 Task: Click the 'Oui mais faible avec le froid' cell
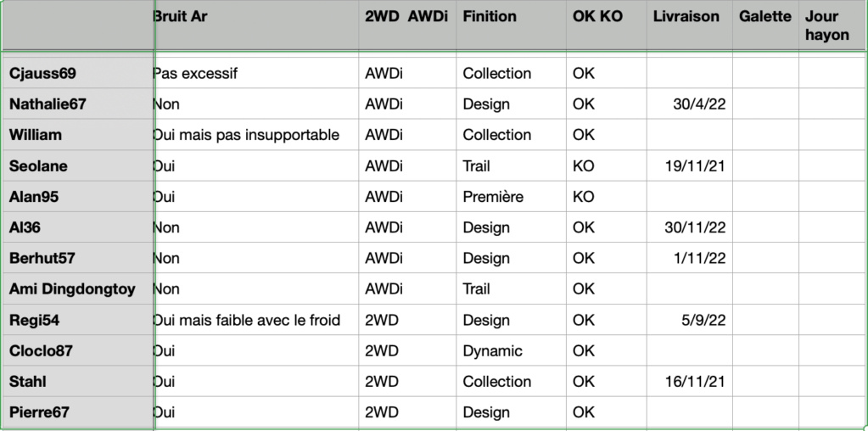tap(255, 320)
